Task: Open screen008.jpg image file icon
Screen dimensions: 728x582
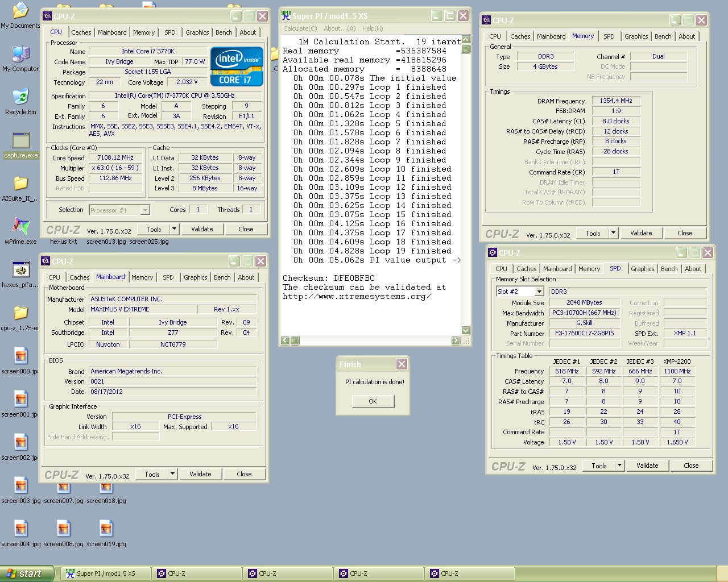Action: point(64,534)
